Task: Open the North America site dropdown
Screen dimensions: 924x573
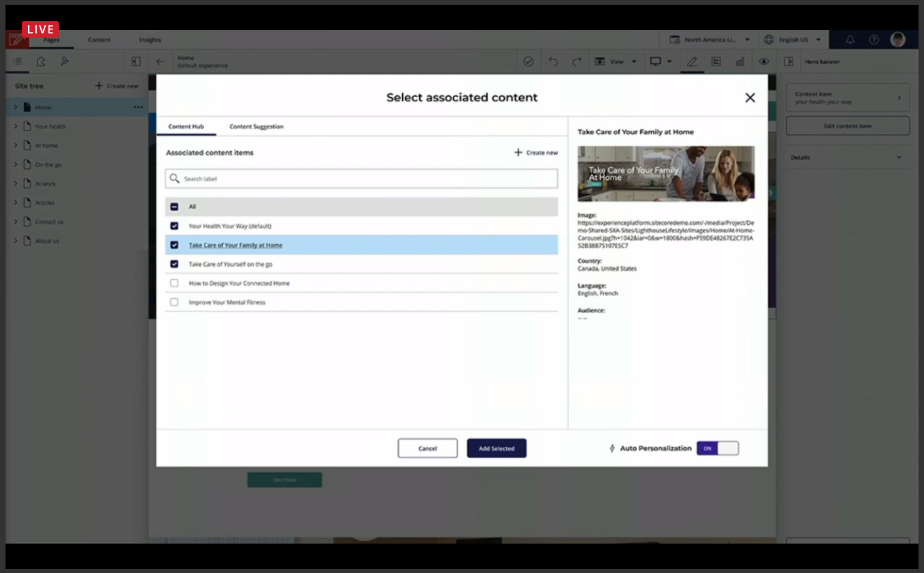Action: click(x=710, y=40)
